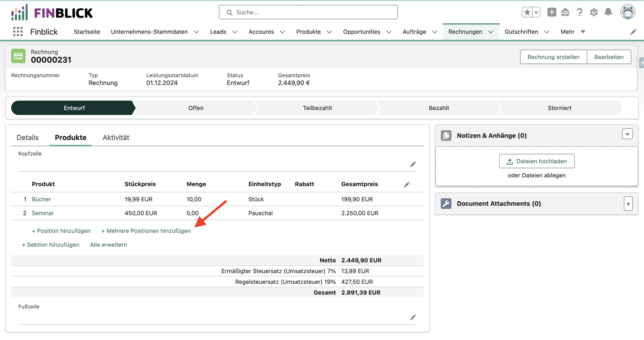Collapse the Notizen & Anhänge panel
This screenshot has height=340, width=644.
coord(627,134)
